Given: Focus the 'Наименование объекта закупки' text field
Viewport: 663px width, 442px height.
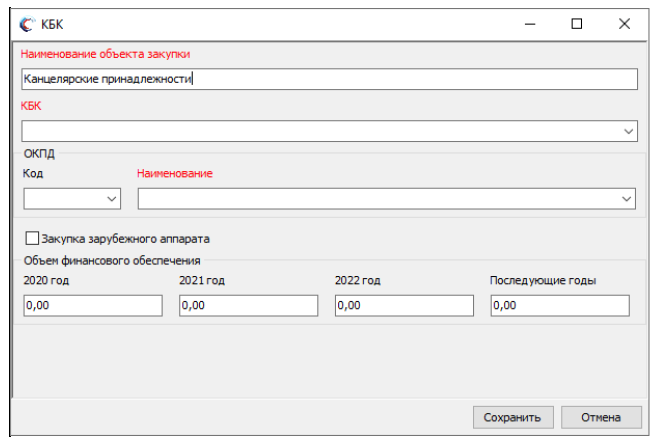Looking at the screenshot, I should 328,79.
